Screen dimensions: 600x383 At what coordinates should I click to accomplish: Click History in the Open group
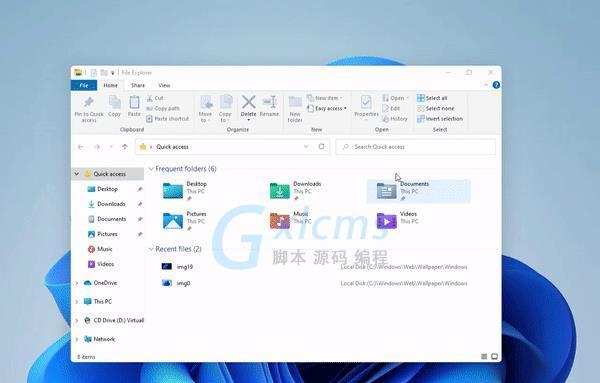click(x=395, y=119)
